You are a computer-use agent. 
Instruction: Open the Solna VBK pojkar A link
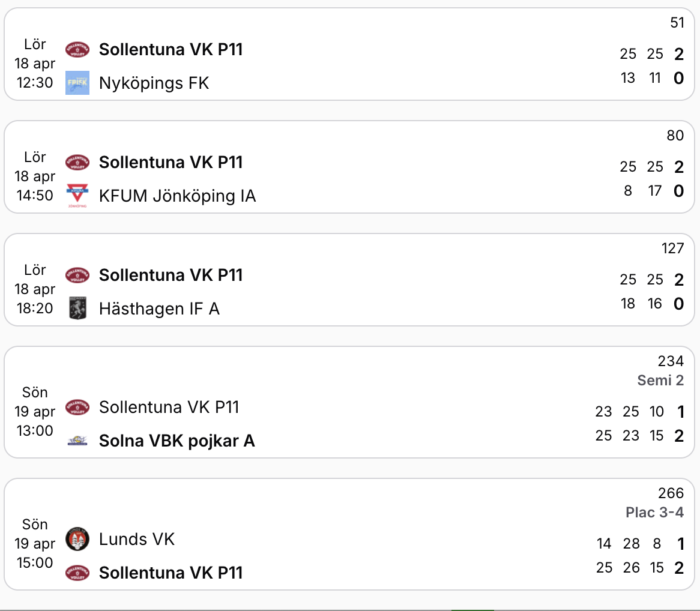coord(177,441)
